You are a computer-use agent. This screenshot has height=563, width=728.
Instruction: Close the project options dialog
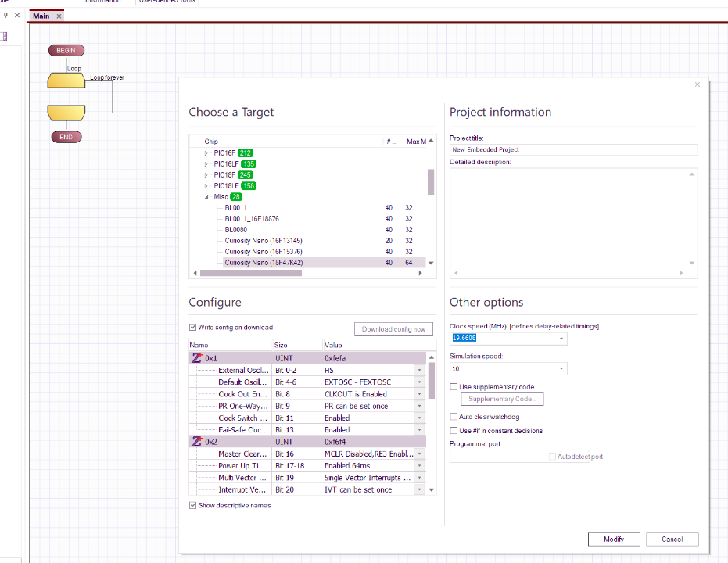[x=697, y=84]
